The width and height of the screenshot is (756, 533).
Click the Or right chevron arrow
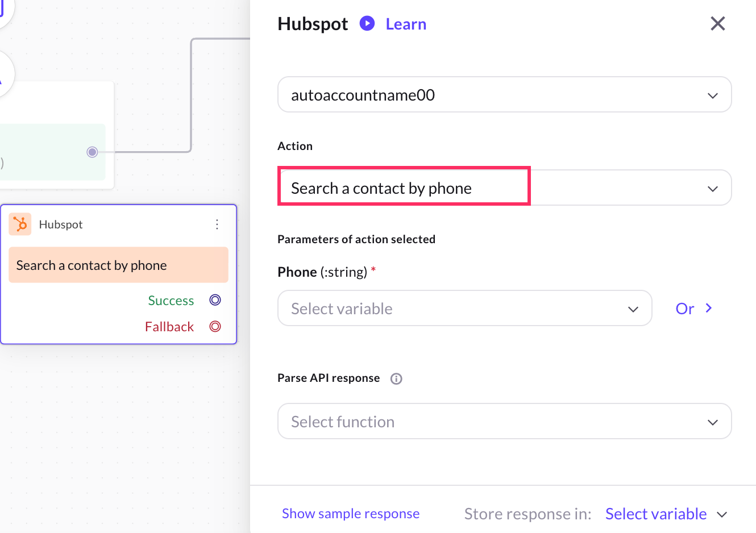(709, 308)
